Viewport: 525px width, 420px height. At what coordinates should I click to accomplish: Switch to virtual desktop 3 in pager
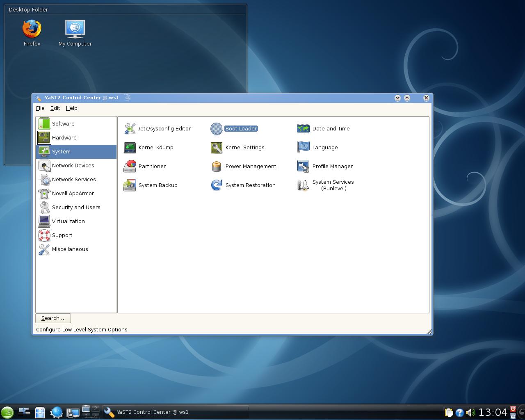86,415
